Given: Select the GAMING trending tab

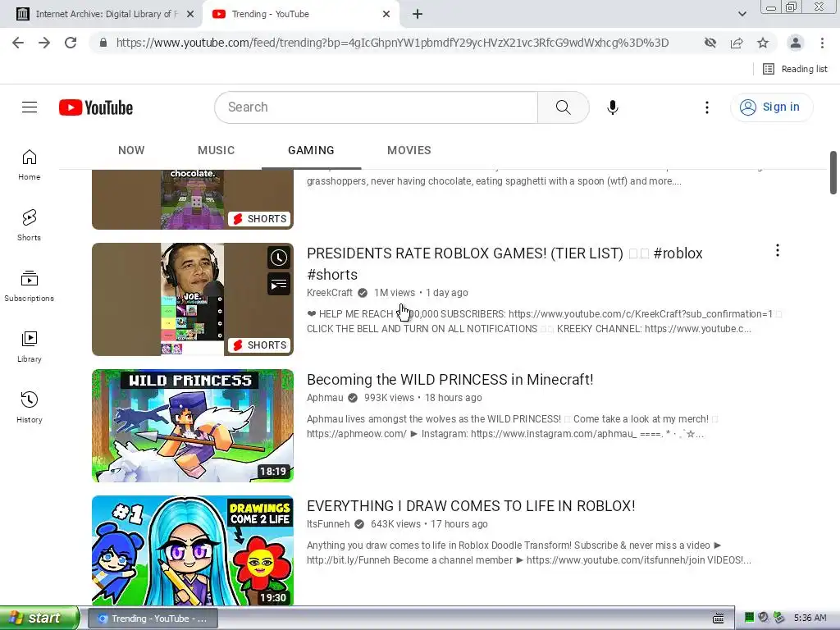Looking at the screenshot, I should click(311, 151).
